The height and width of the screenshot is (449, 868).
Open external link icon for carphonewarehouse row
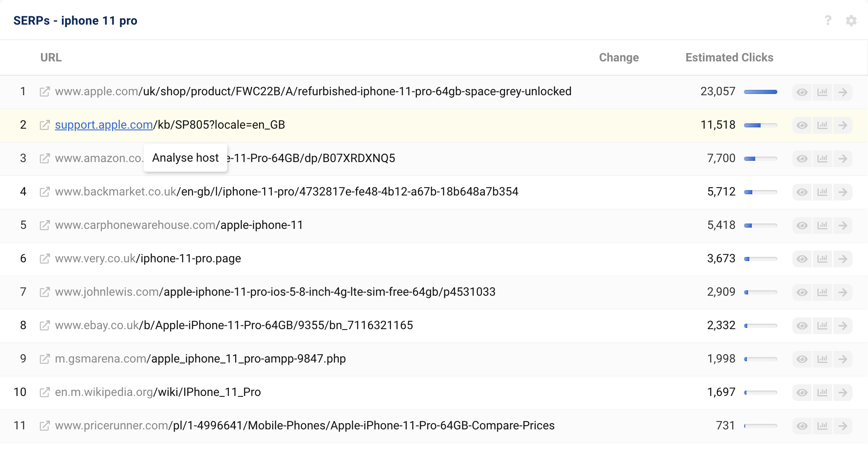pos(45,225)
